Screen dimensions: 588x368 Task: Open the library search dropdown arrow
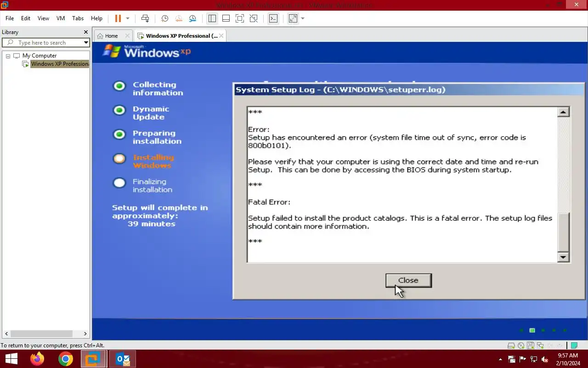pos(86,43)
